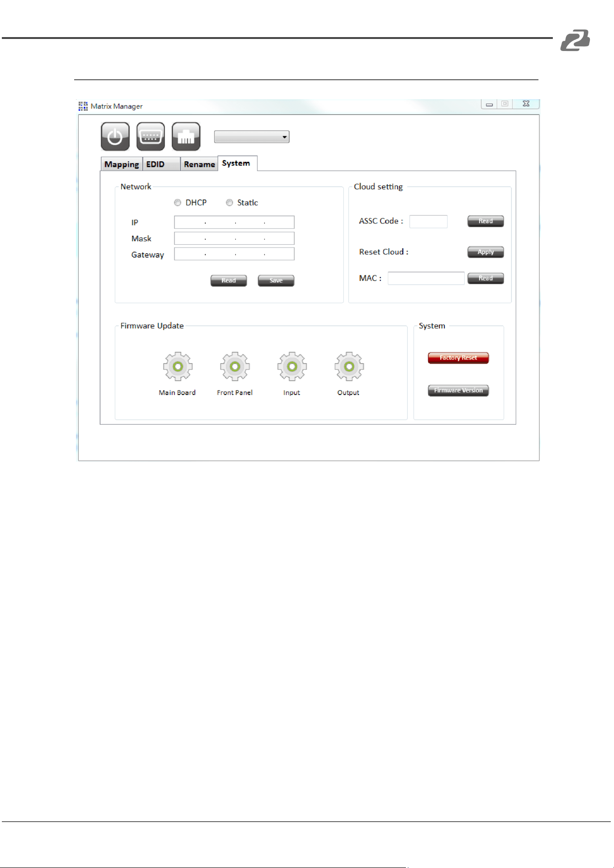Close the Matrix Manager window
This screenshot has height=868, width=614.
pyautogui.click(x=526, y=104)
